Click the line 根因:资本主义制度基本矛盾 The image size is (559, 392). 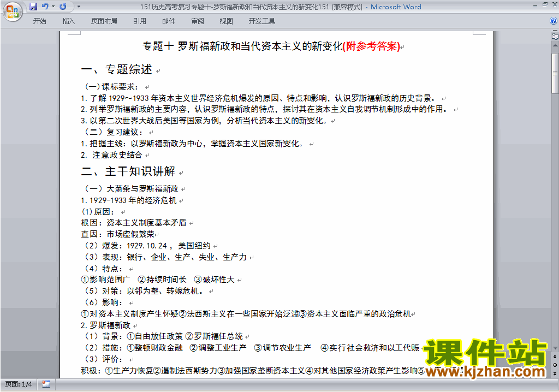tap(134, 223)
